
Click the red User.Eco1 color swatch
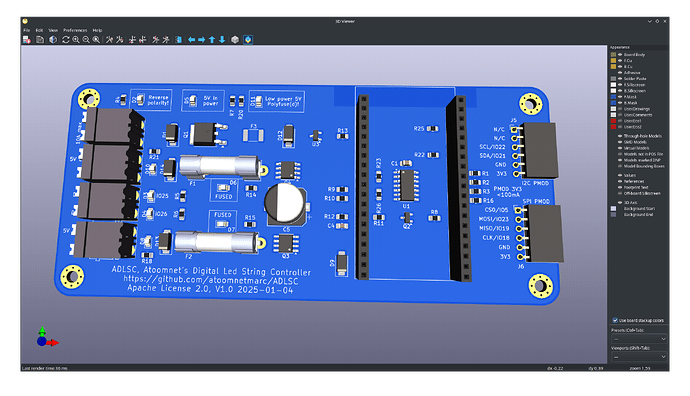tap(613, 121)
